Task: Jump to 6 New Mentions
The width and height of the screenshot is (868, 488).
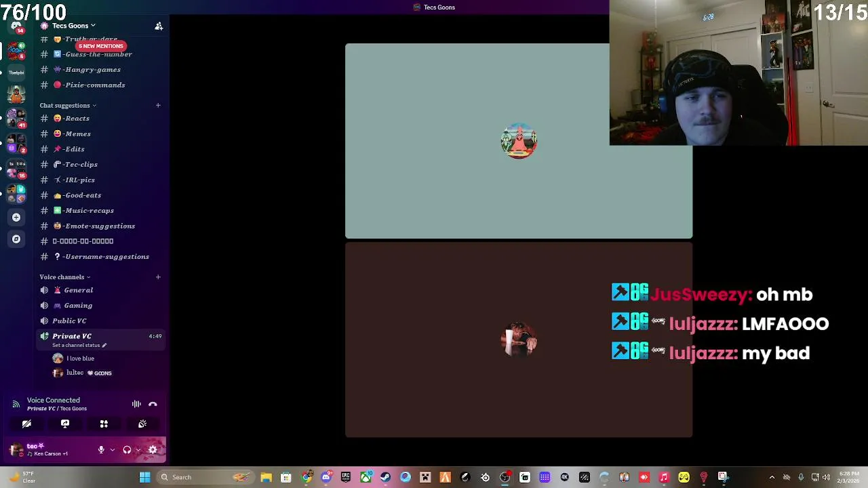Action: pyautogui.click(x=100, y=46)
